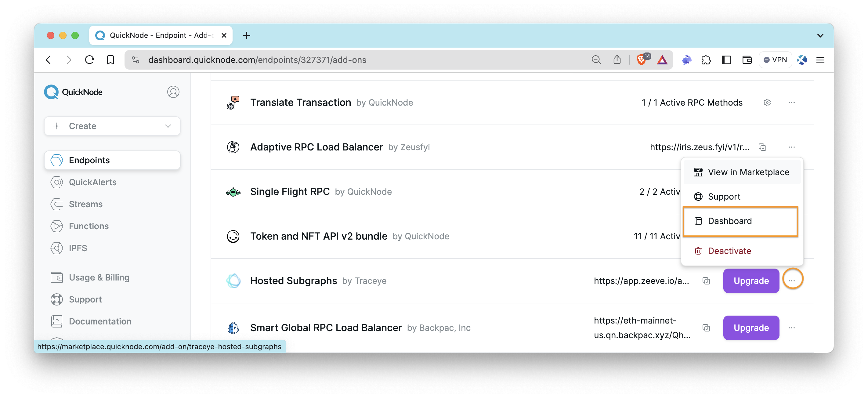The image size is (868, 398).
Task: Select the QuickNode Endpoint tab
Action: (161, 35)
